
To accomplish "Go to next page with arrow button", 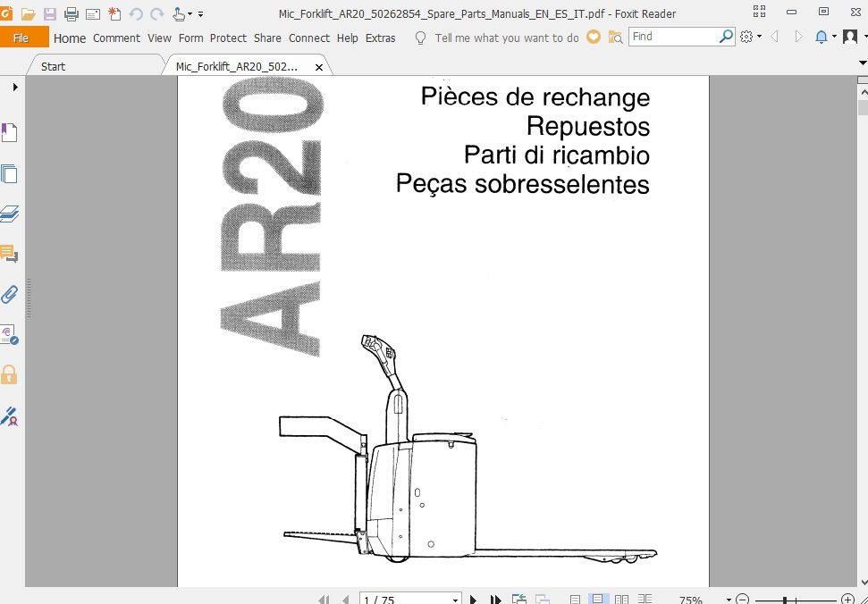I will click(x=471, y=599).
